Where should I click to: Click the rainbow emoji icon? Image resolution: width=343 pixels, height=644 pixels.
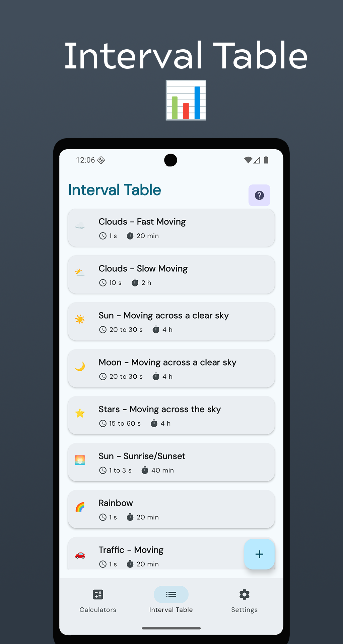click(80, 507)
